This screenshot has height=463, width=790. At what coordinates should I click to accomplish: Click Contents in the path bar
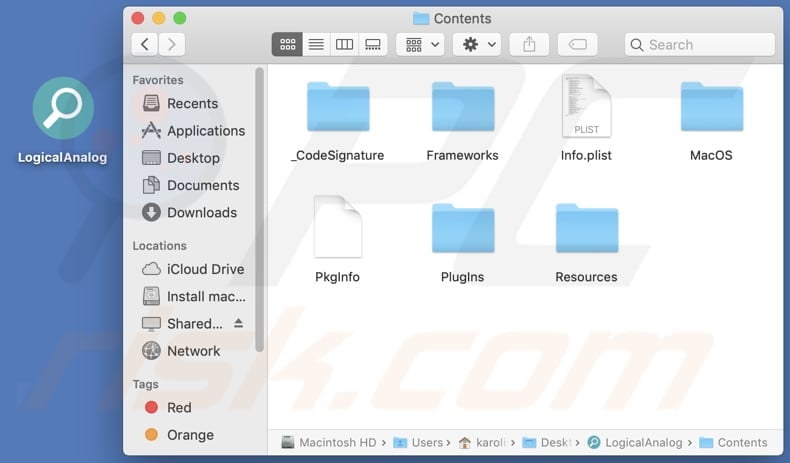click(x=734, y=442)
